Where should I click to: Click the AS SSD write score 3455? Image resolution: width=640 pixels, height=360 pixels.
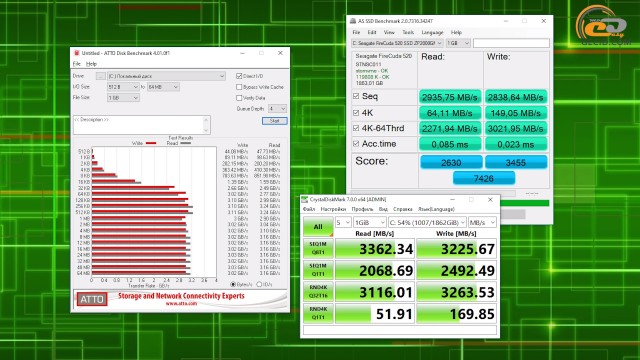(x=516, y=162)
